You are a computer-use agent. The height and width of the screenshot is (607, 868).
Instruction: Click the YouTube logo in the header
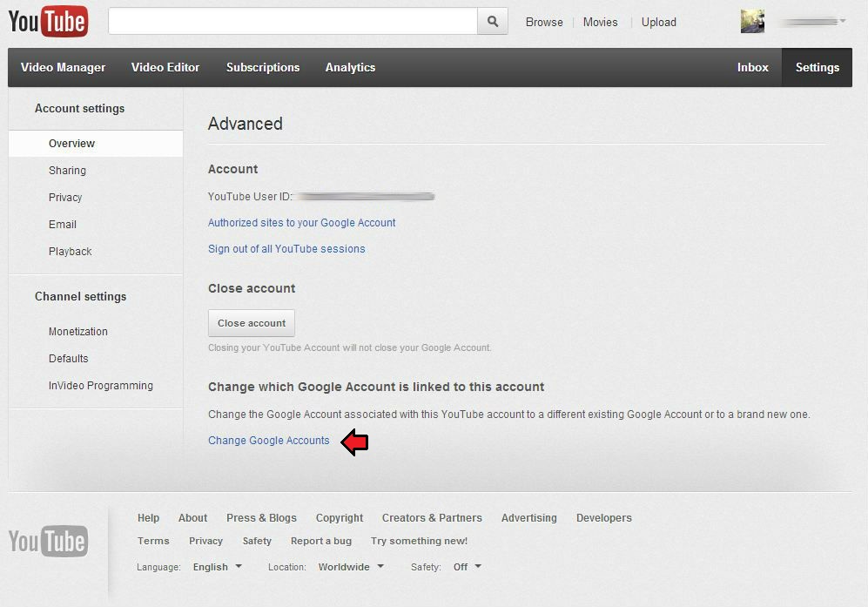(48, 22)
